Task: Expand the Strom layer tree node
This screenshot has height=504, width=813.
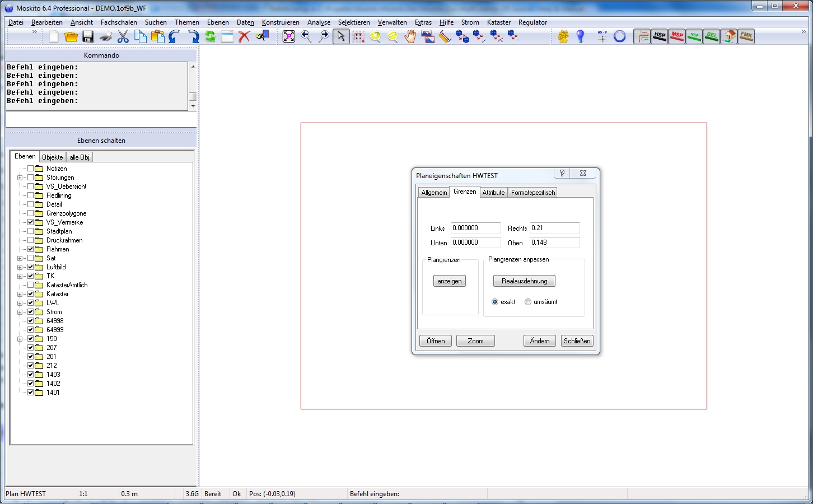Action: click(x=20, y=312)
